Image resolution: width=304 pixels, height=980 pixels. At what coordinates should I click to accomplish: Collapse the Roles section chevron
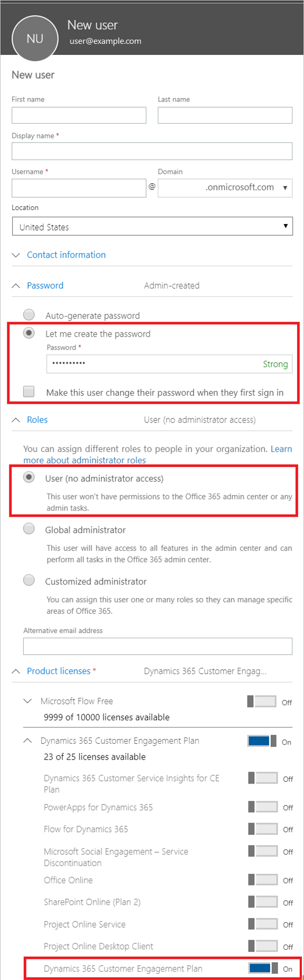(16, 420)
